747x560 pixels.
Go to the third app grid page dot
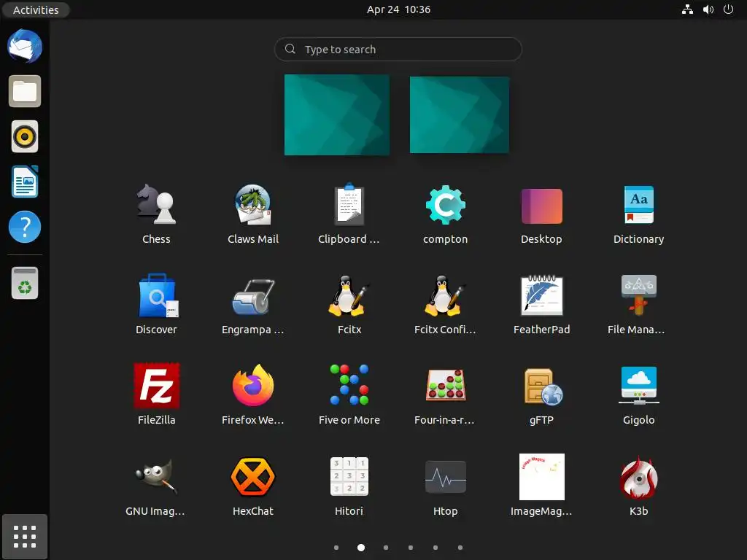click(386, 548)
